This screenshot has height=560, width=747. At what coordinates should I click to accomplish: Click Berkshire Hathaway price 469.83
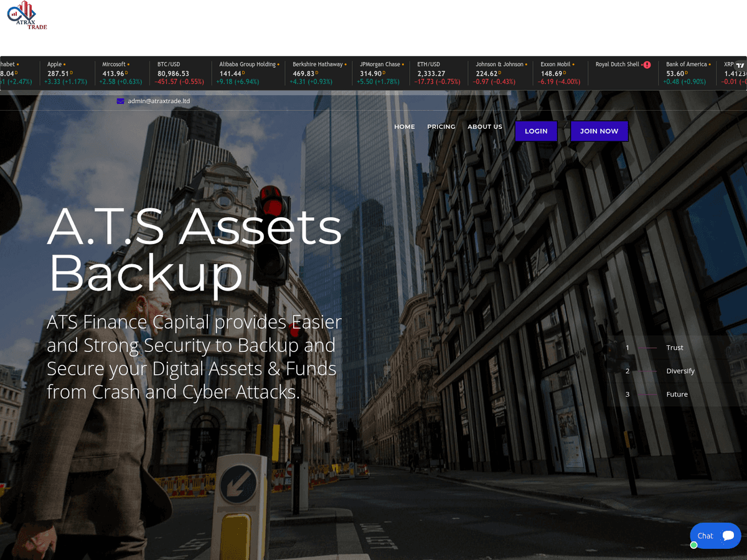pyautogui.click(x=303, y=73)
